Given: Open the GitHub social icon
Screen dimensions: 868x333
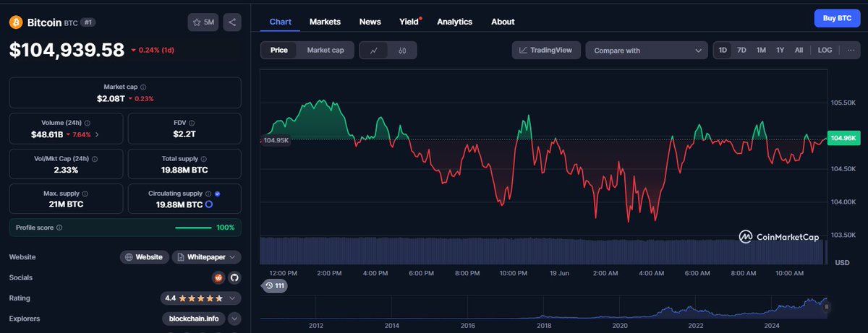Looking at the screenshot, I should [234, 277].
